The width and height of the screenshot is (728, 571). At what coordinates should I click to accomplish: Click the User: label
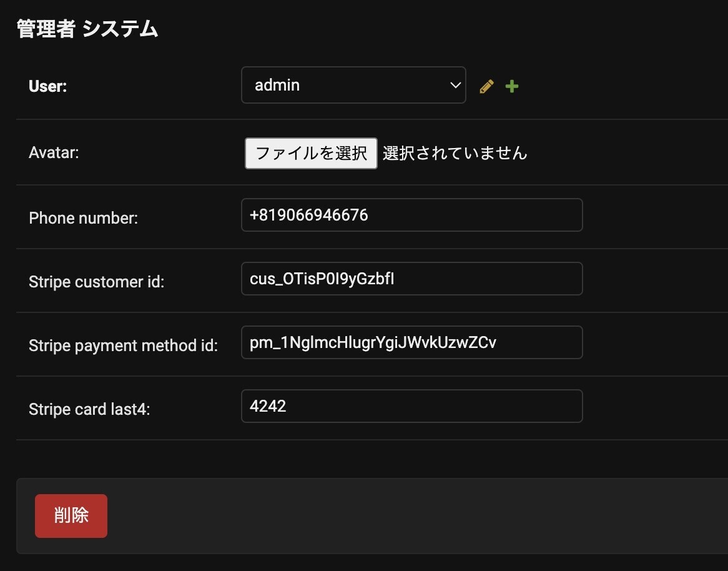click(x=48, y=86)
